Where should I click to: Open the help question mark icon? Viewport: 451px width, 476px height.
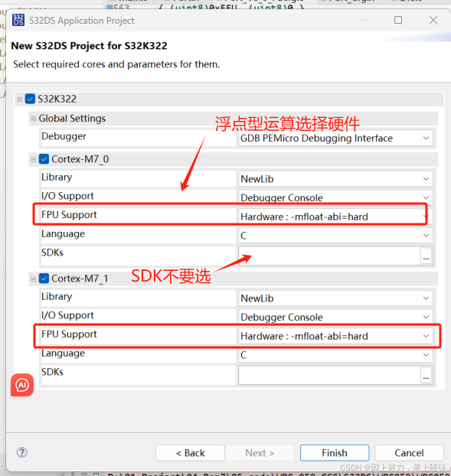[x=22, y=452]
